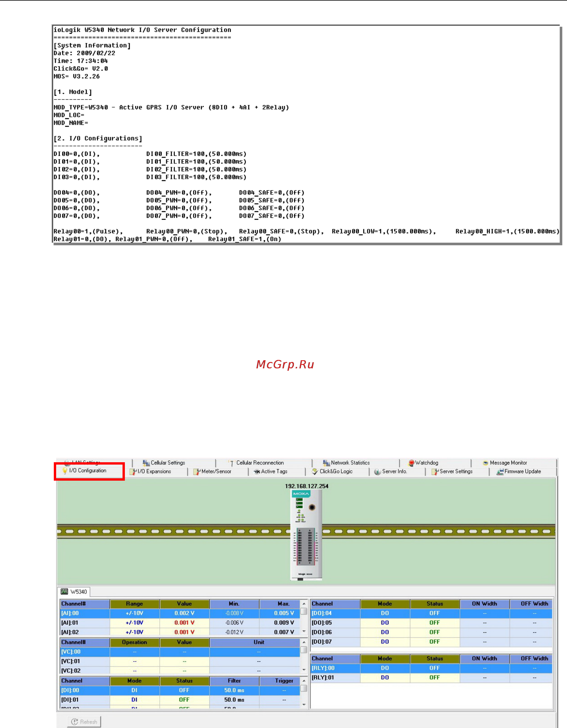Viewport: 567px width, 728px height.
Task: Select the [VC]:01 virtual channel row
Action: pyautogui.click(x=180, y=661)
